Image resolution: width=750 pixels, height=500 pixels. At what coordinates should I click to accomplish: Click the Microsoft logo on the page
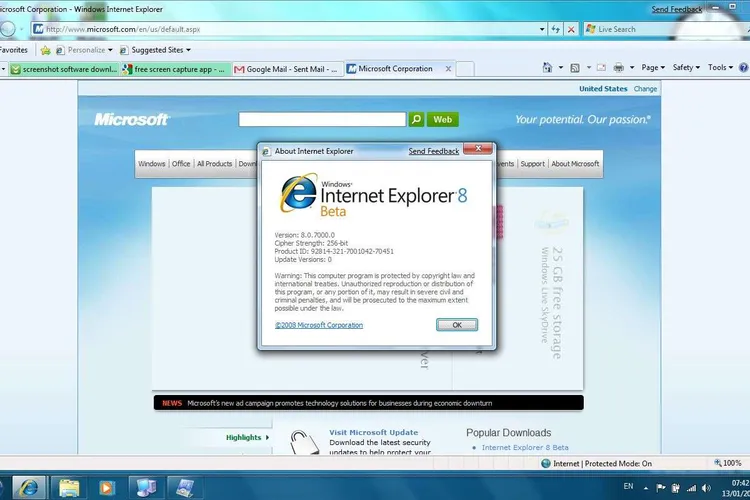point(132,119)
